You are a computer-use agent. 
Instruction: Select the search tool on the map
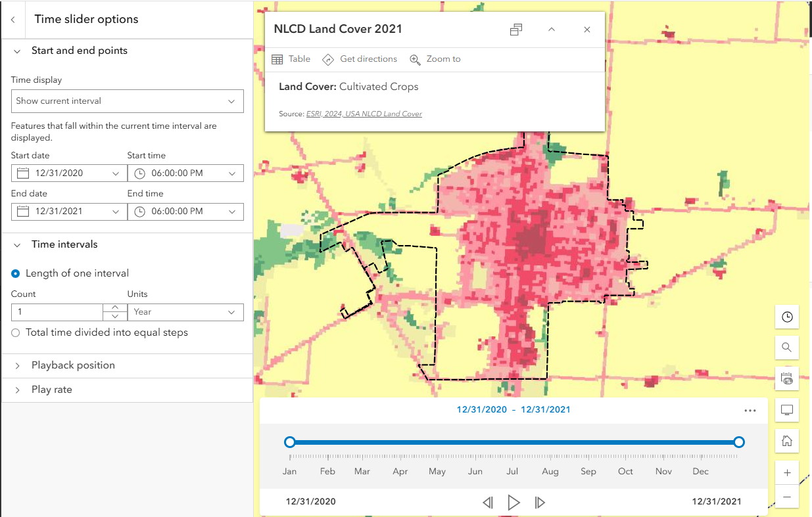[787, 348]
